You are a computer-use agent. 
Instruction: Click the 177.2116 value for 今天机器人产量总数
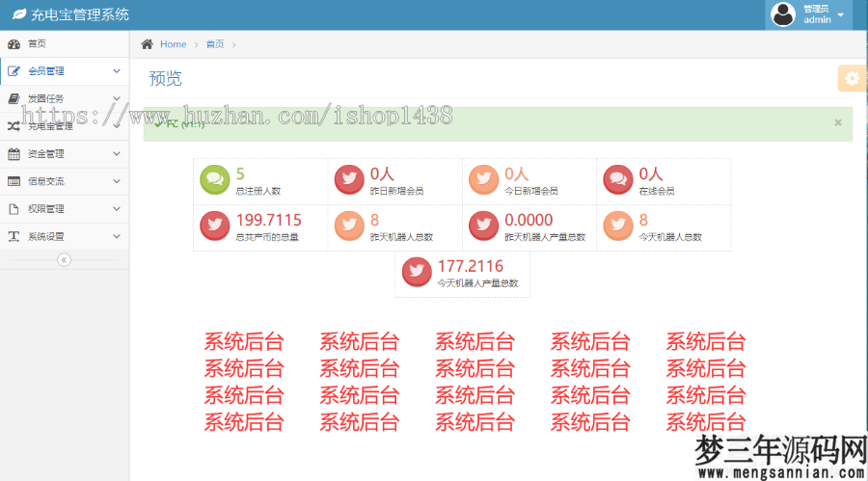[471, 266]
